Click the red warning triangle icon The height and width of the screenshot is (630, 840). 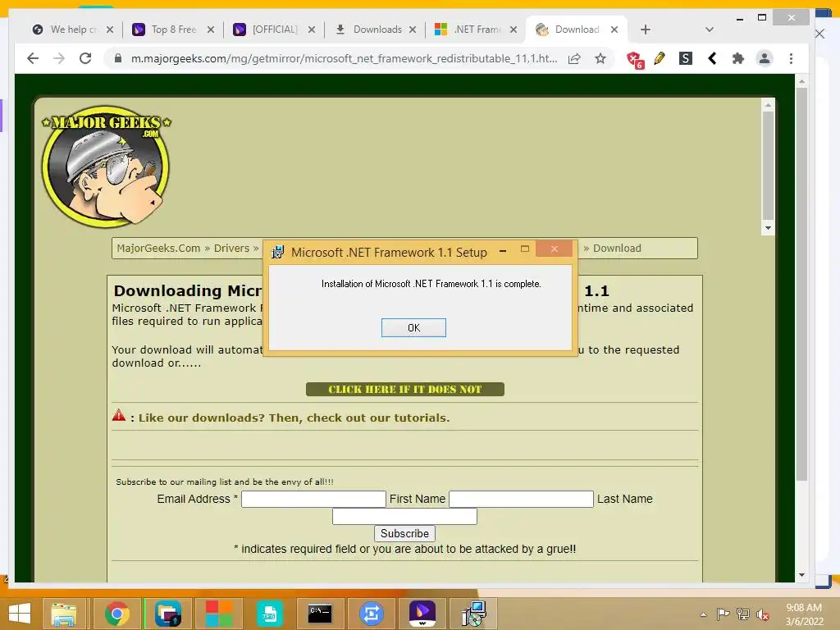pos(118,415)
